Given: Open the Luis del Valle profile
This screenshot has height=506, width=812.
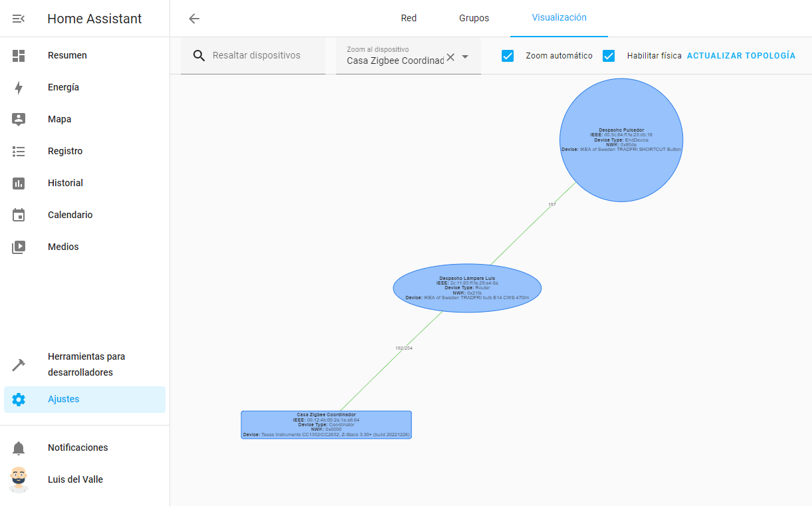Looking at the screenshot, I should point(75,479).
